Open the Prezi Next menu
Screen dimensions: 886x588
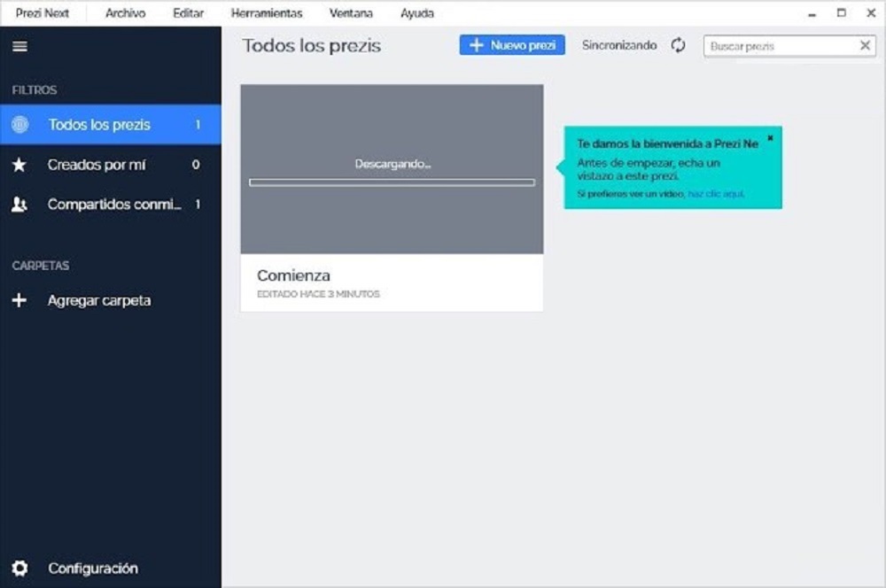pyautogui.click(x=43, y=13)
